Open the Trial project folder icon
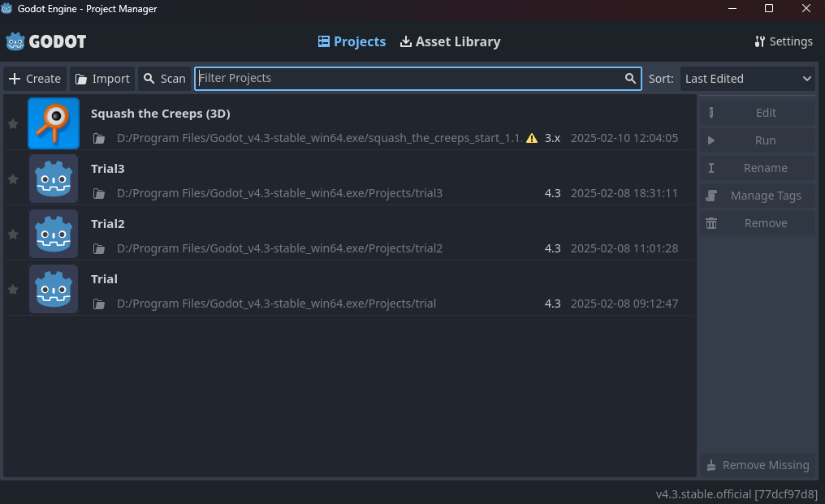825x504 pixels. 99,304
